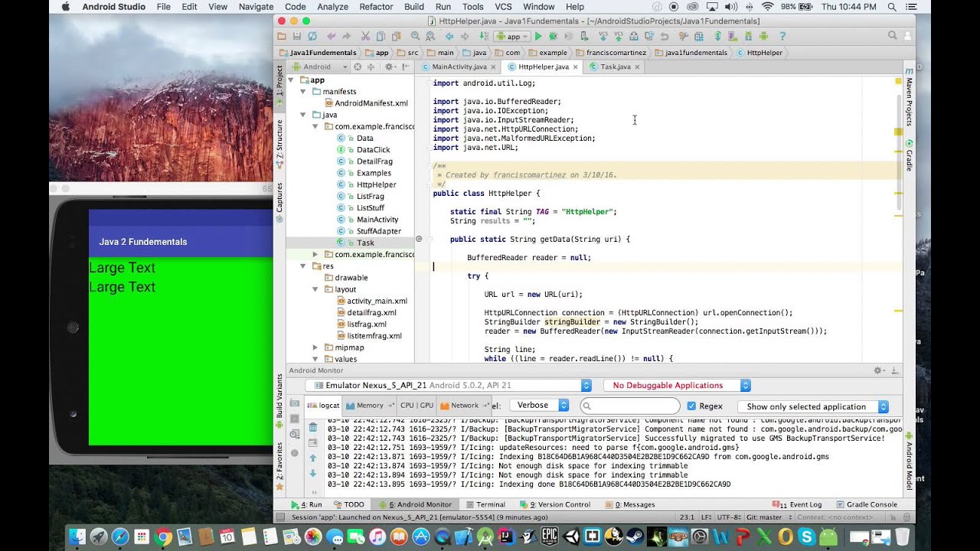
Task: Collapse the app tree node
Action: (x=292, y=80)
